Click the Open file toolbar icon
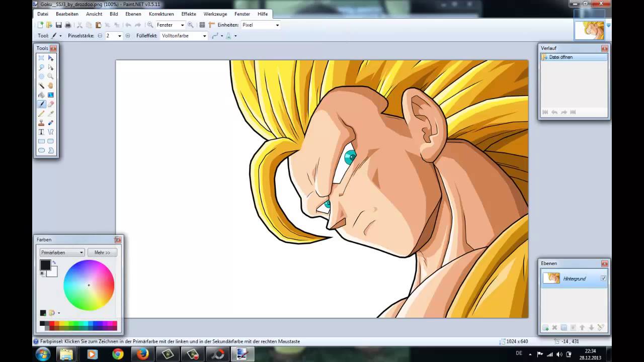The height and width of the screenshot is (362, 644). (x=49, y=25)
